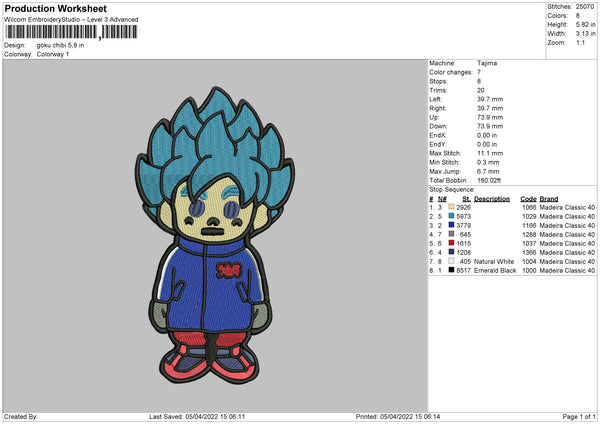The image size is (600, 424).
Task: Click the 'St.' column header
Action: coord(466,199)
